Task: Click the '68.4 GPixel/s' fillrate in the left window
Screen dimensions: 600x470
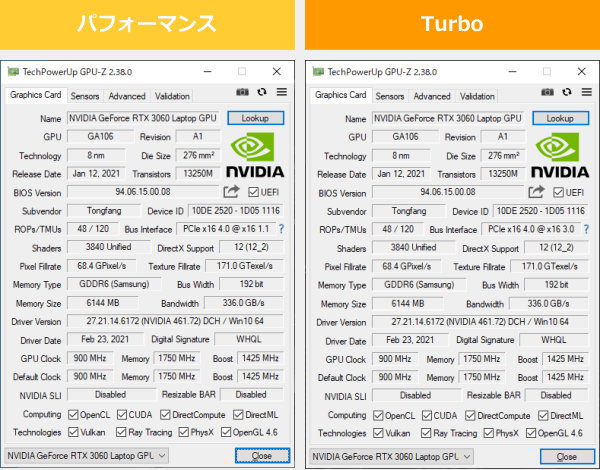Action: tap(101, 266)
